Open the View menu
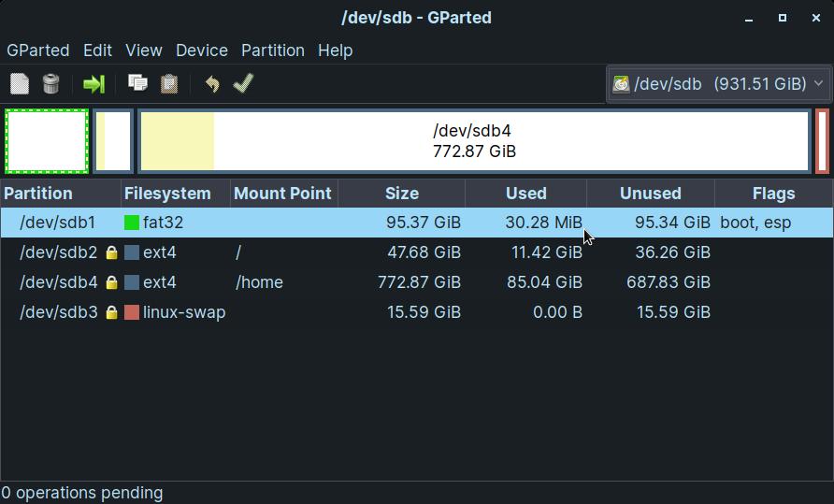Screen dimensions: 834x504 click(144, 50)
